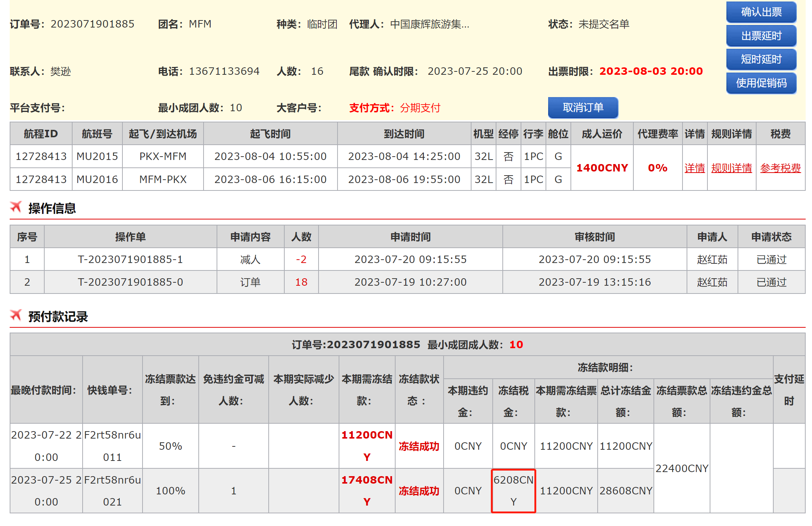Screen dimensions: 812x526
Task: Click the MU2016 flight number cell
Action: tap(97, 179)
